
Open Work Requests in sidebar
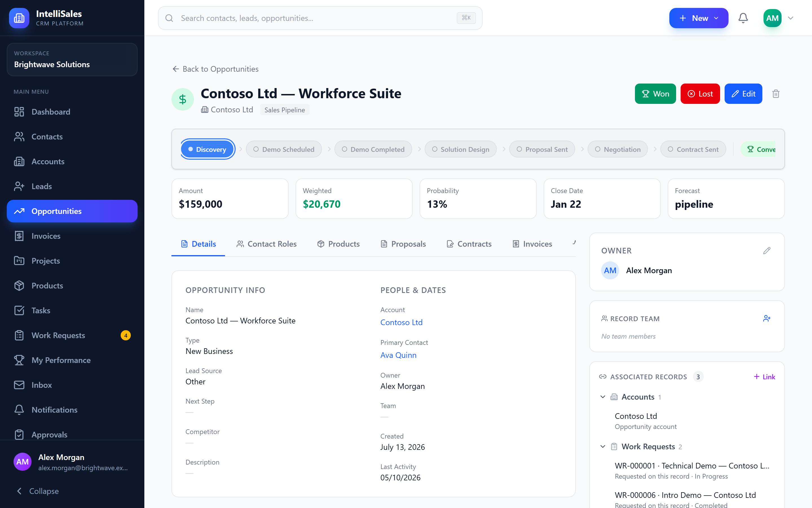pos(72,336)
